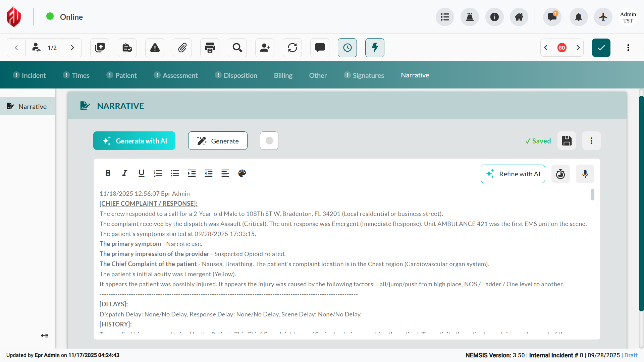Switch to the Disposition tab
Screen dimensions: 644x362
pos(240,75)
